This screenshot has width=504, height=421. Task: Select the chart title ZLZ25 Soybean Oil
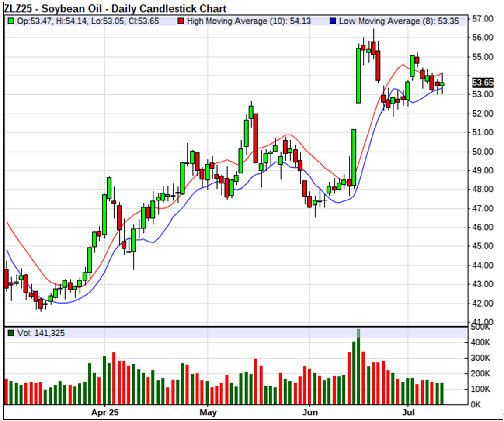click(x=115, y=9)
